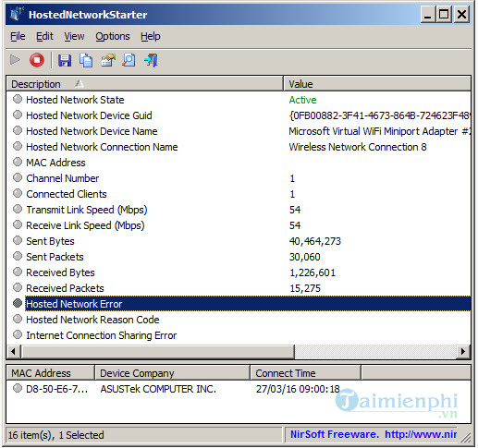Select the Hosted Network Device Name row
Image resolution: width=478 pixels, height=448 pixels.
239,131
